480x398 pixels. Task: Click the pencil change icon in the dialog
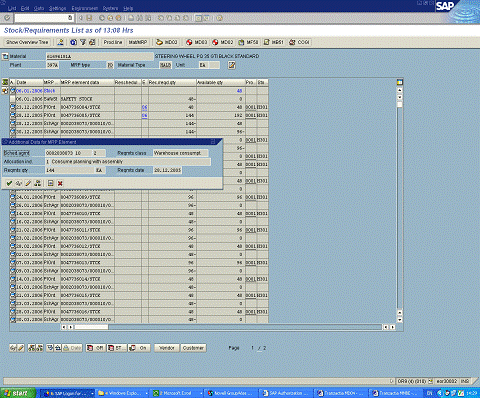[28, 183]
